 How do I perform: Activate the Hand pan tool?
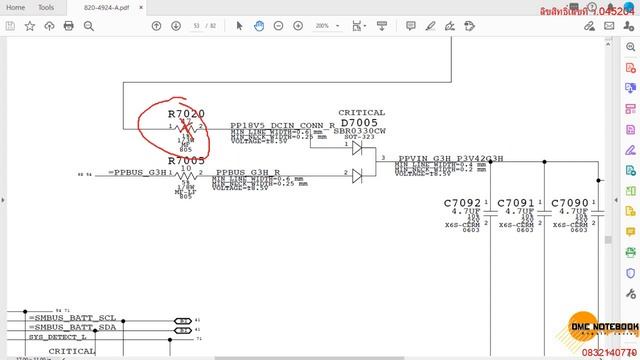[259, 26]
